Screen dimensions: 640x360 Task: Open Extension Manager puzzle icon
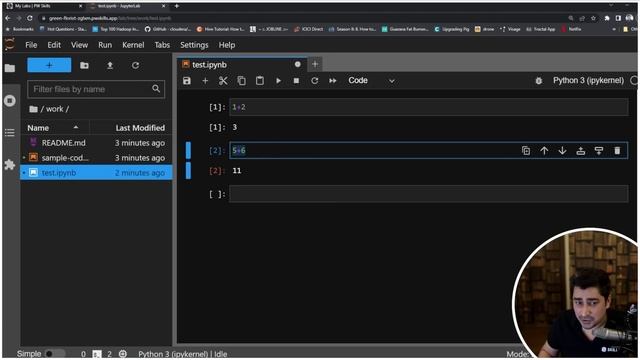[10, 164]
